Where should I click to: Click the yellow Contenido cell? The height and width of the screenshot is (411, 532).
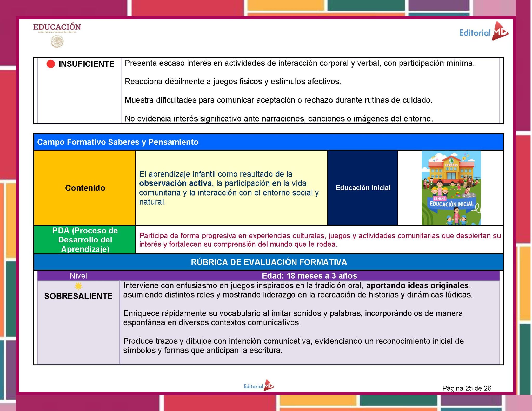(x=85, y=188)
